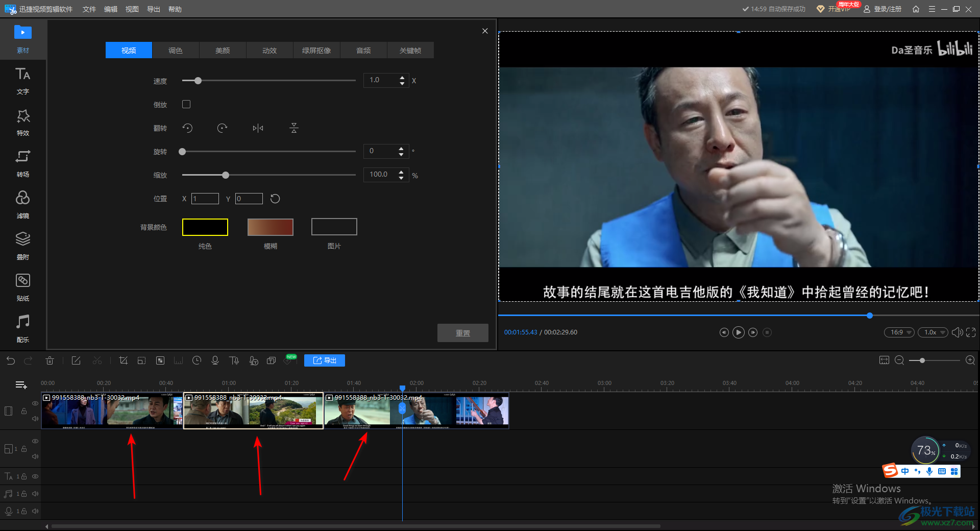
Task: Flip clip horizontally
Action: tap(258, 128)
